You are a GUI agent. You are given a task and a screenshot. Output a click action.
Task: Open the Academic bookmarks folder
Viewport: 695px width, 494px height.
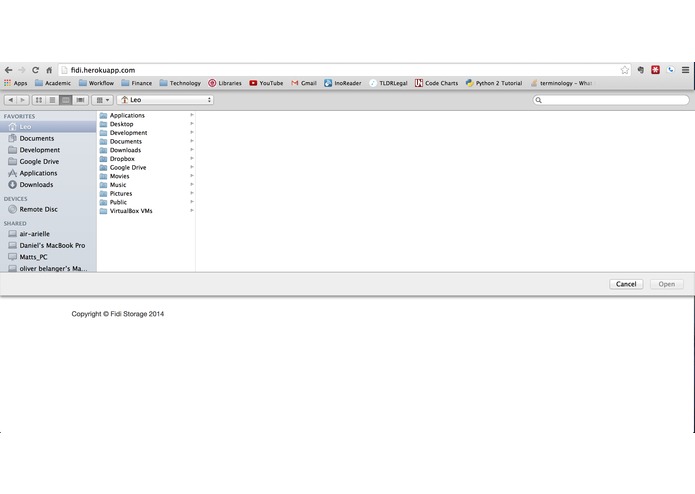(x=53, y=83)
